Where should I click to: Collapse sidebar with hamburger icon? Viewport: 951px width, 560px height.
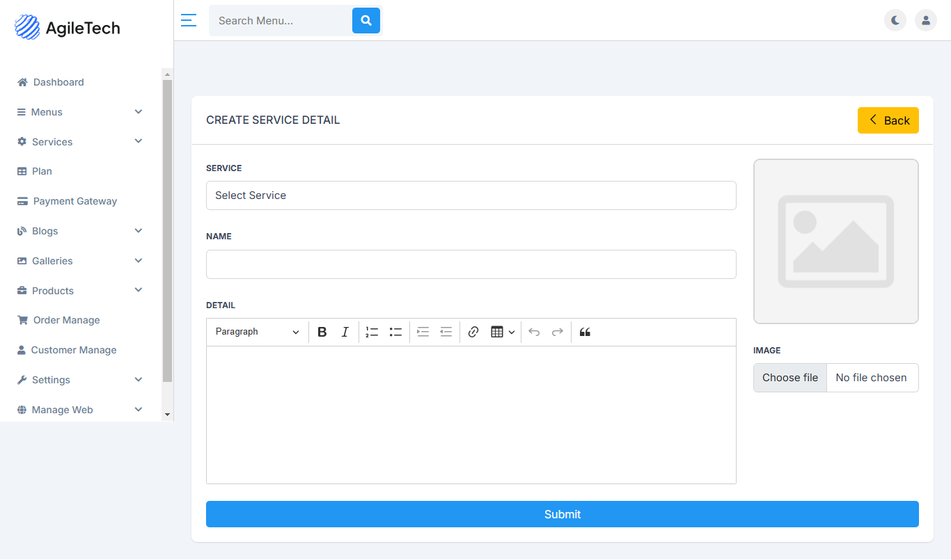point(188,20)
